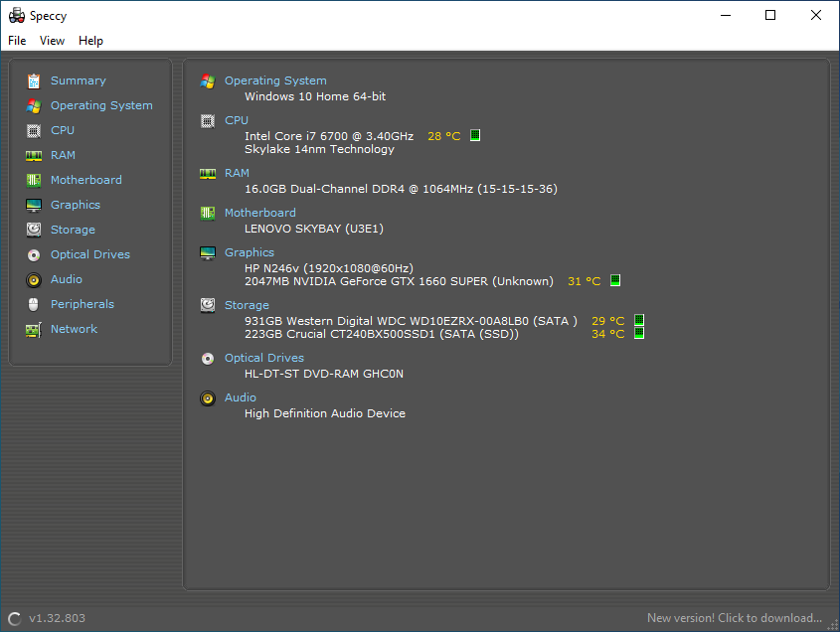Viewport: 840px width, 632px height.
Task: Click the 34 °C SSD temperature value
Action: (x=608, y=334)
